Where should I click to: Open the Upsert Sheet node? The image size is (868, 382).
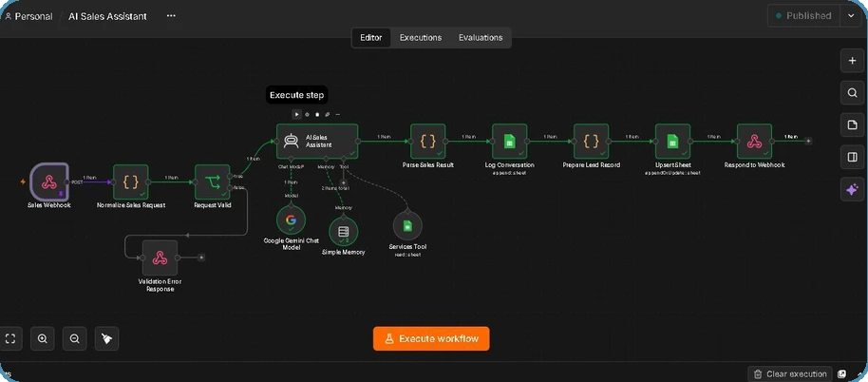[672, 142]
